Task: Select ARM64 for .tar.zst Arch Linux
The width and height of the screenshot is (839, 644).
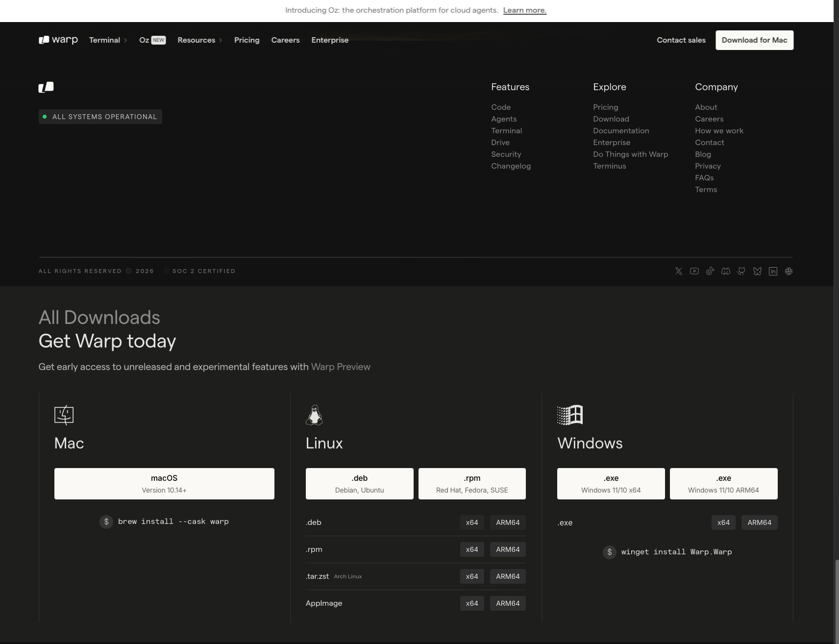Action: pyautogui.click(x=508, y=576)
